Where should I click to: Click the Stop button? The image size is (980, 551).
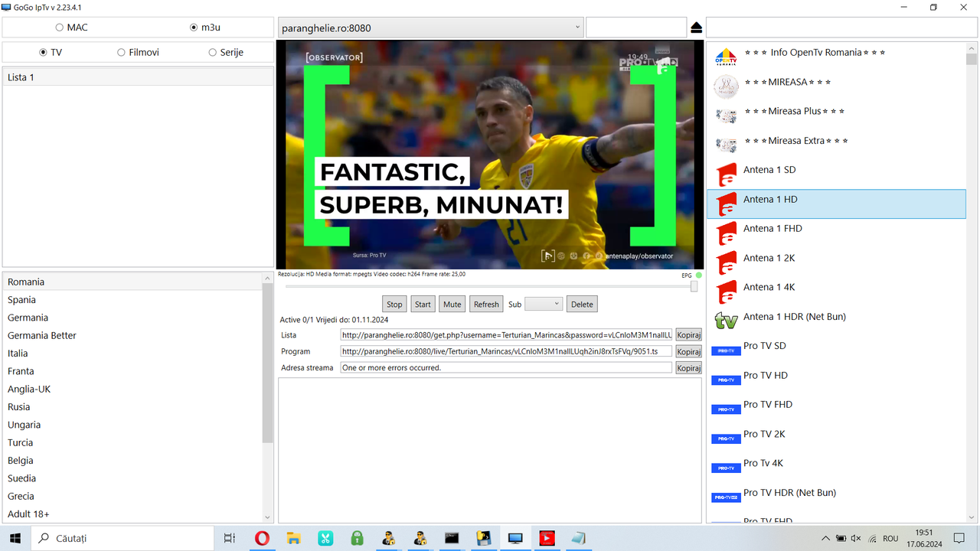click(x=394, y=304)
